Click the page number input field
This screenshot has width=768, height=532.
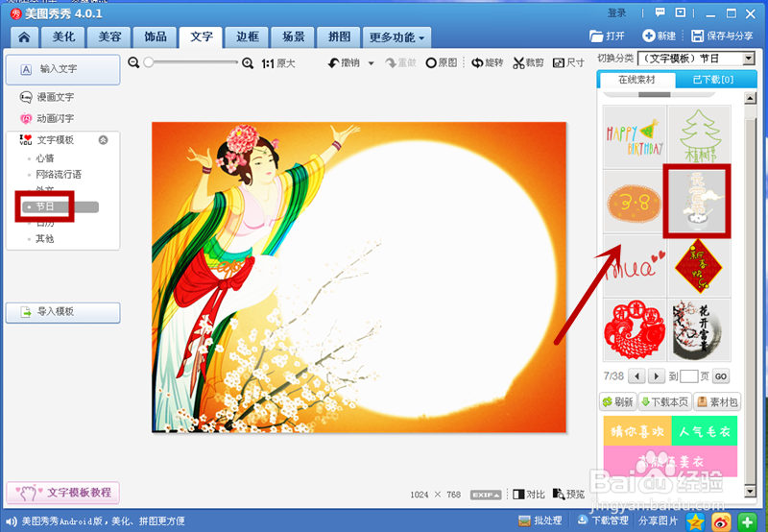click(x=688, y=376)
